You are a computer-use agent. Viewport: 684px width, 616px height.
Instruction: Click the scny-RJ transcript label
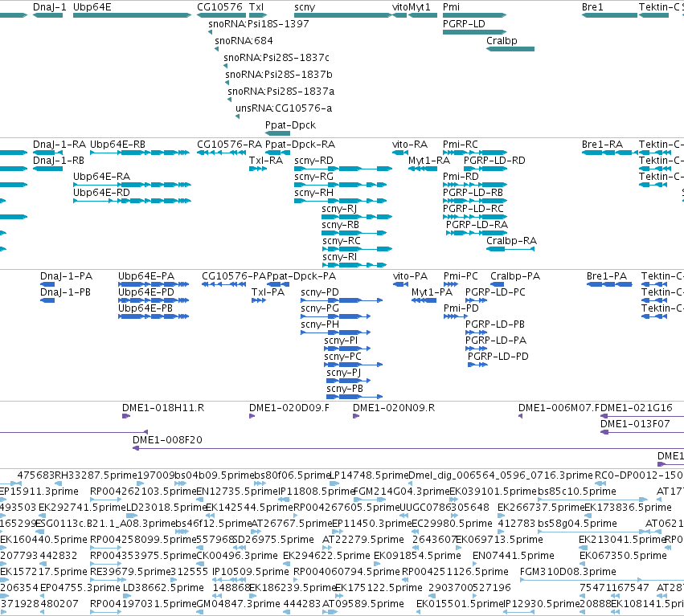339,209
